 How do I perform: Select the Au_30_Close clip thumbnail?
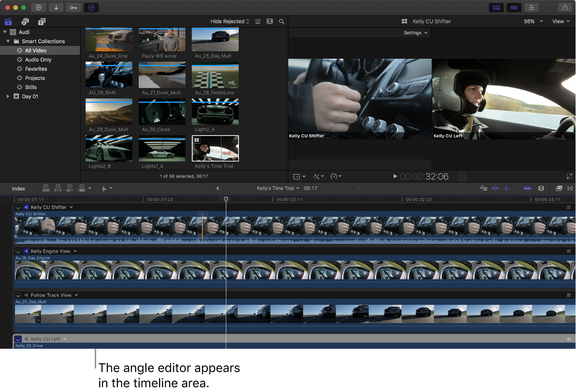click(162, 112)
